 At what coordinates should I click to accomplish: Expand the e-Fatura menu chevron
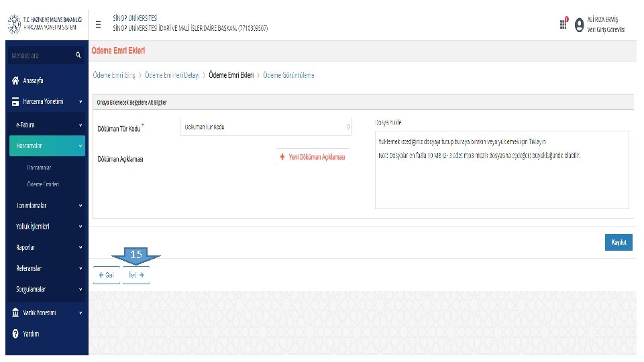click(80, 125)
